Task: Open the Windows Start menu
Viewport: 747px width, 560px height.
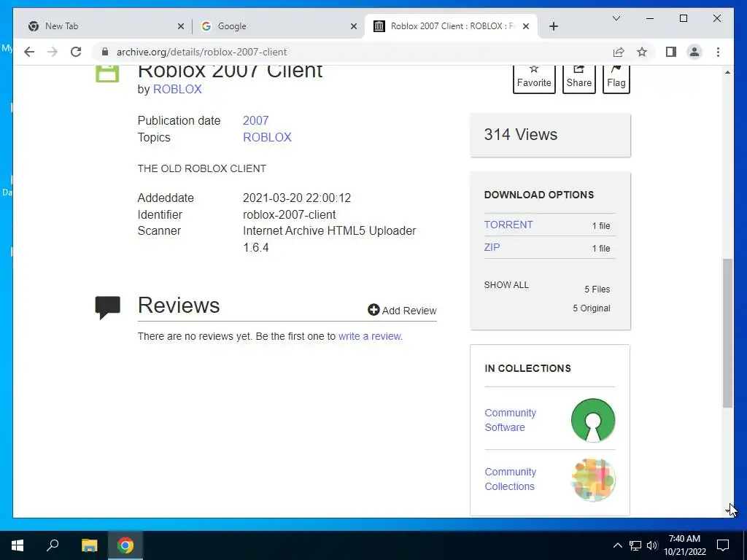Action: [x=18, y=545]
